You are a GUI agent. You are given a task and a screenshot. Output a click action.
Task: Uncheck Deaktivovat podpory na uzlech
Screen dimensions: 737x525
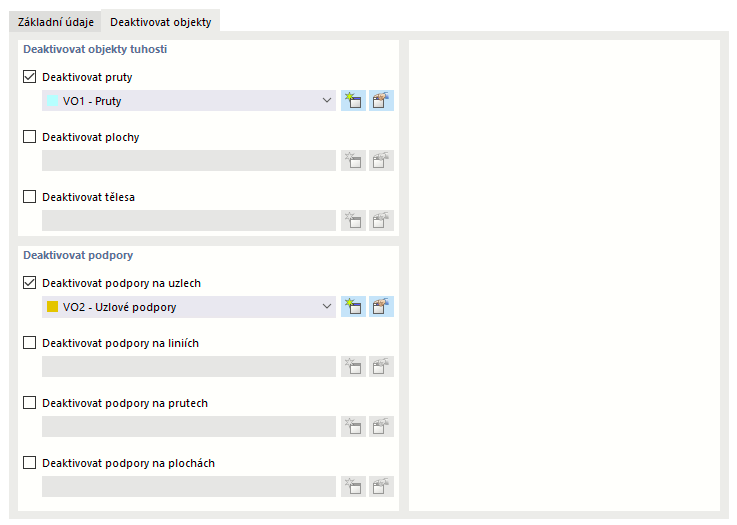(29, 284)
